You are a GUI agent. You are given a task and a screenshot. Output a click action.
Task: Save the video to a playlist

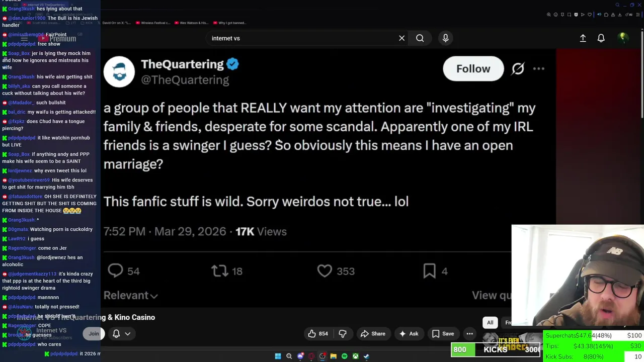pyautogui.click(x=443, y=333)
